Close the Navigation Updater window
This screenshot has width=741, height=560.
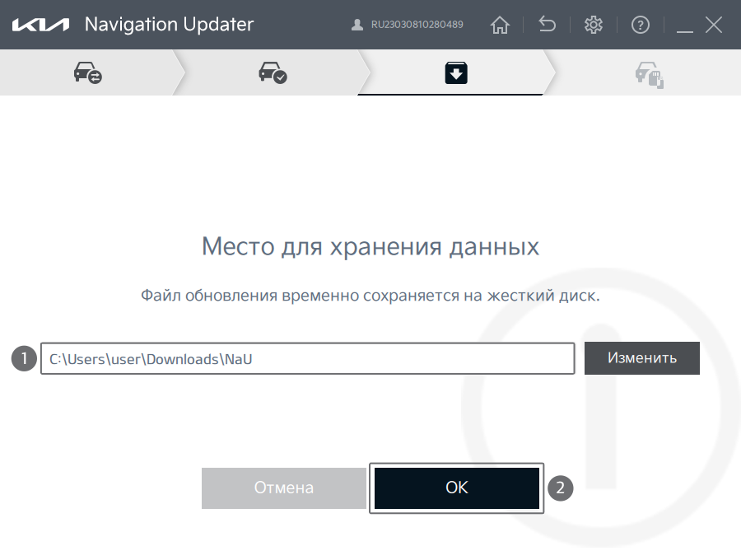[x=714, y=25]
